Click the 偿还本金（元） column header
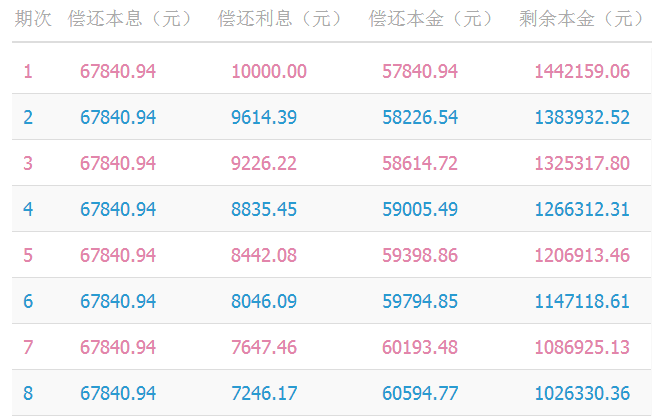 431,20
